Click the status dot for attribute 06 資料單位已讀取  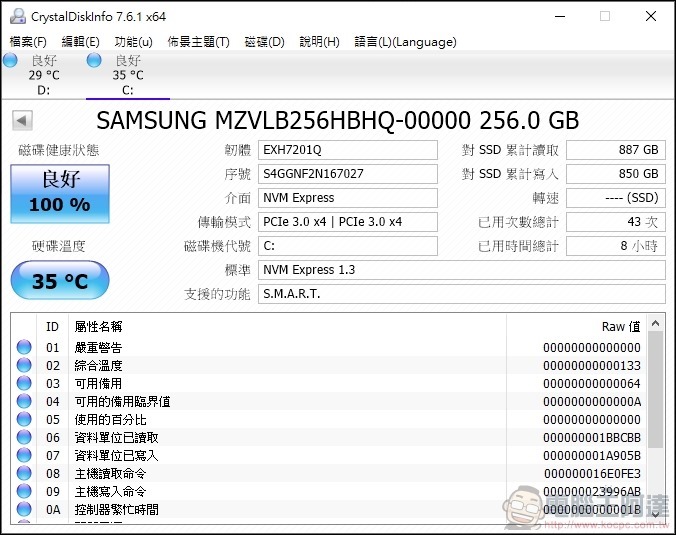click(x=24, y=437)
